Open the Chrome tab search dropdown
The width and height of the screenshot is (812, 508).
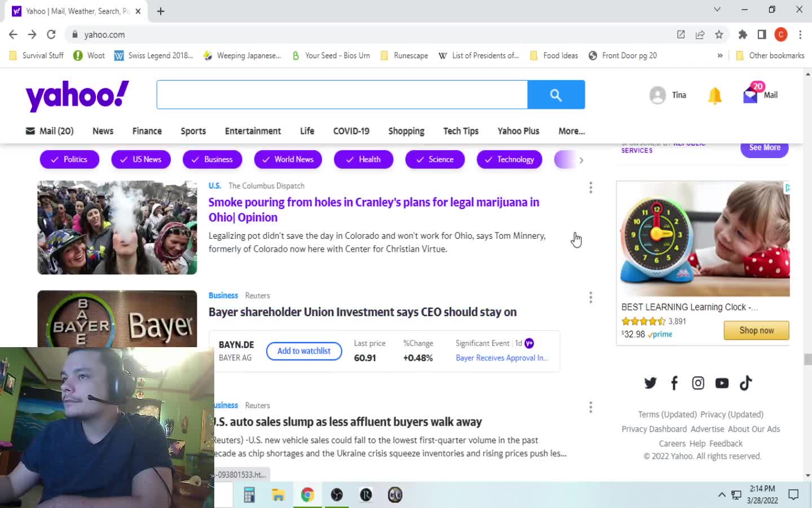717,10
